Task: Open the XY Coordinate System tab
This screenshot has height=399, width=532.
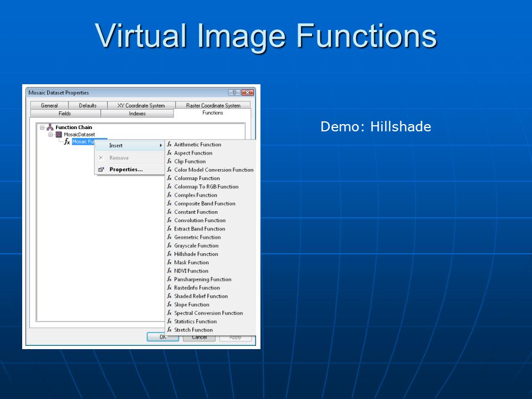Action: (x=141, y=105)
